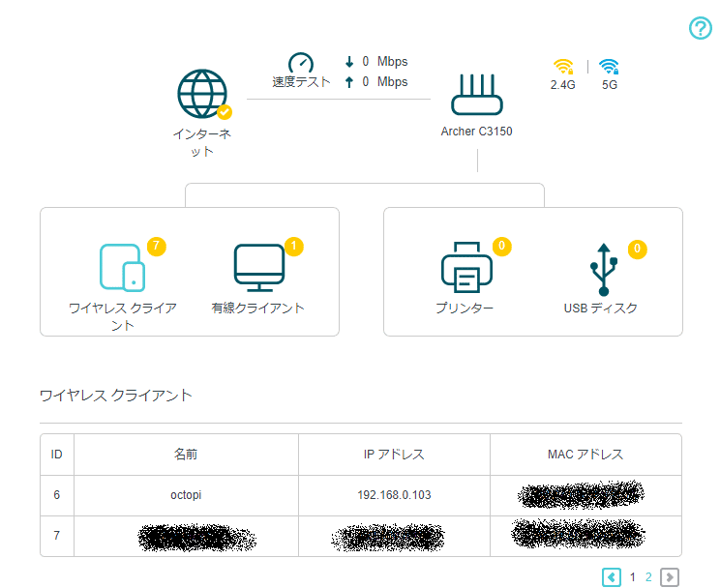
Task: Click the 速度テスト label
Action: (x=301, y=82)
